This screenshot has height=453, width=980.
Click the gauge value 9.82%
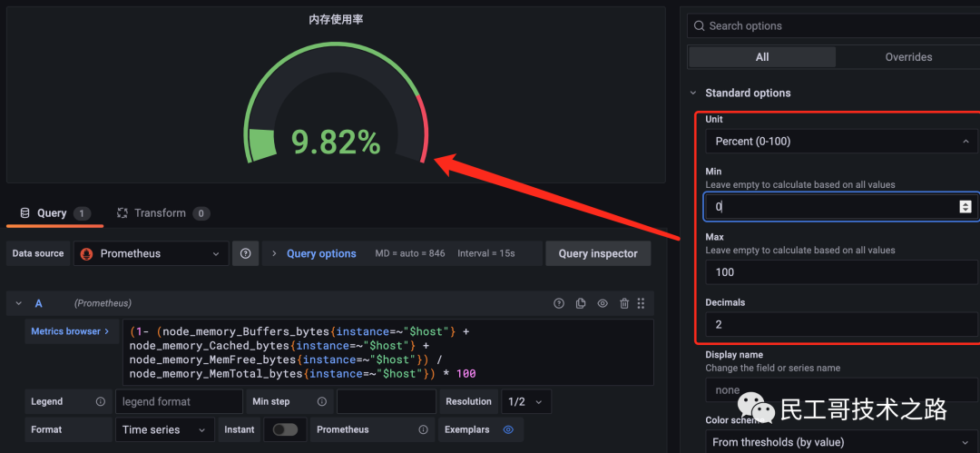tap(336, 143)
